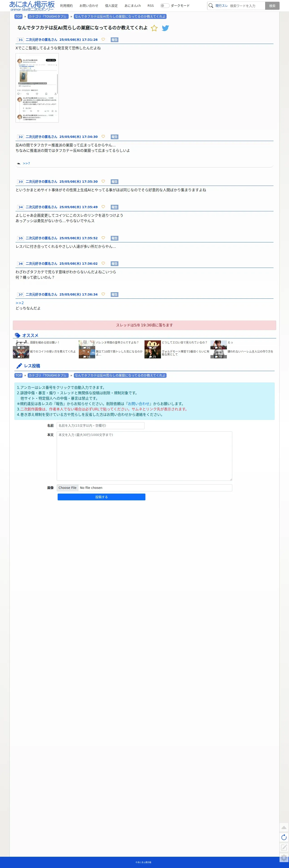
Task: Click top thread-title breadcrumb link
Action: [x=120, y=16]
